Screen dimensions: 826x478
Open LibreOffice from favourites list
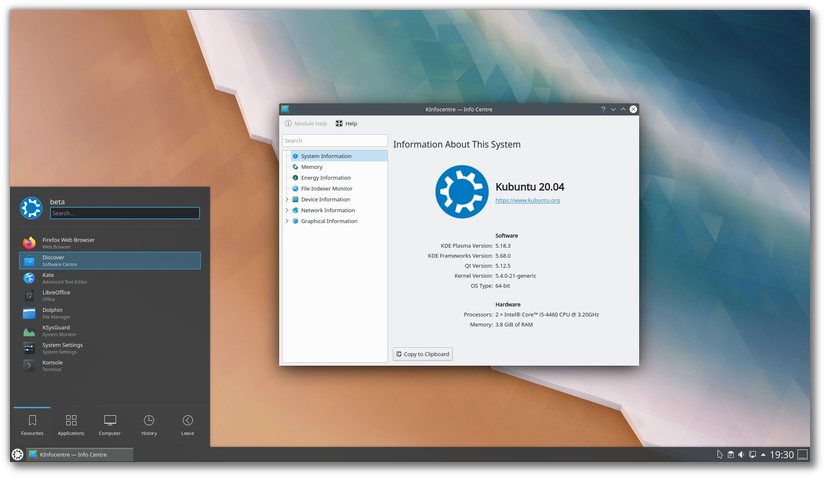(x=56, y=295)
